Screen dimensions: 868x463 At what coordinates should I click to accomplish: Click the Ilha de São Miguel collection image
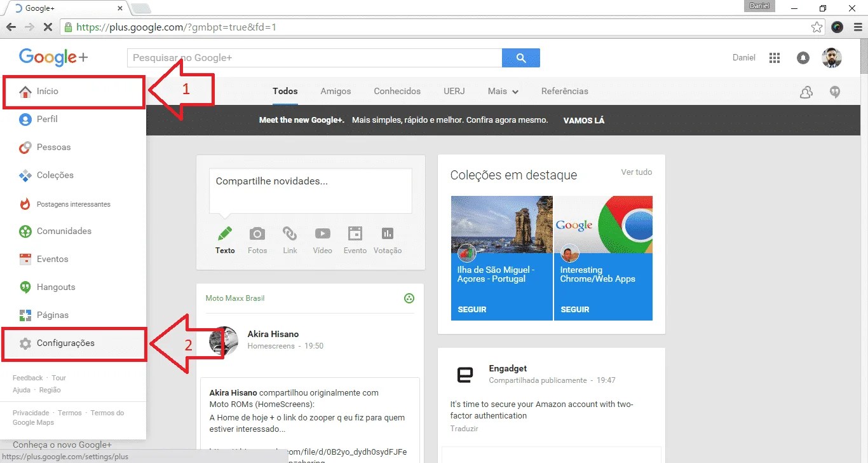coord(502,225)
